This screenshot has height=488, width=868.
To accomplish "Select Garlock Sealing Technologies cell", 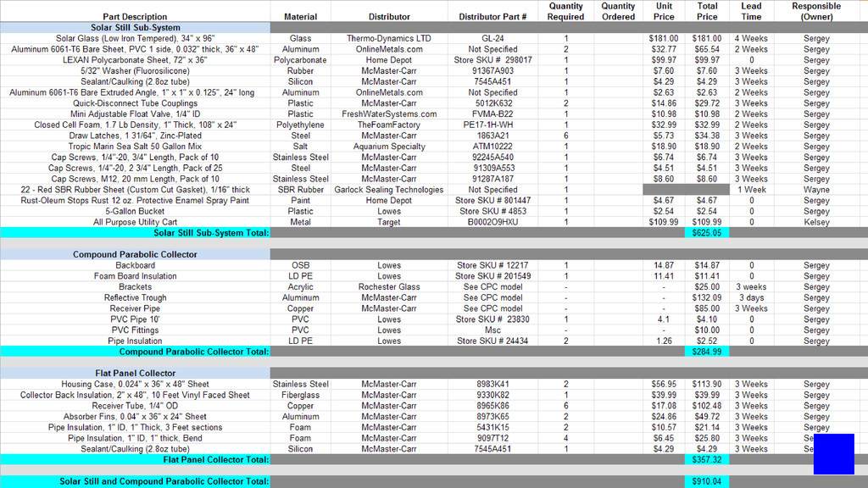I will [x=389, y=190].
